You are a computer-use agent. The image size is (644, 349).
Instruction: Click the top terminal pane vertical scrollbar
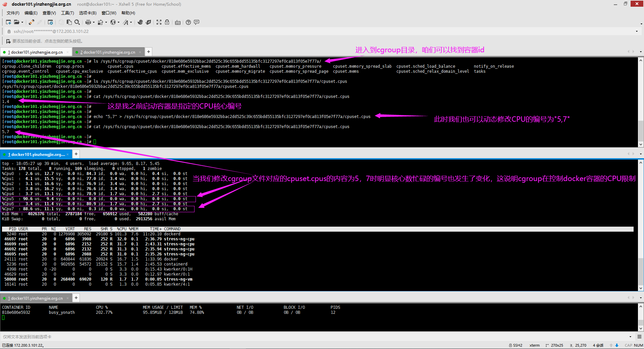click(x=641, y=102)
